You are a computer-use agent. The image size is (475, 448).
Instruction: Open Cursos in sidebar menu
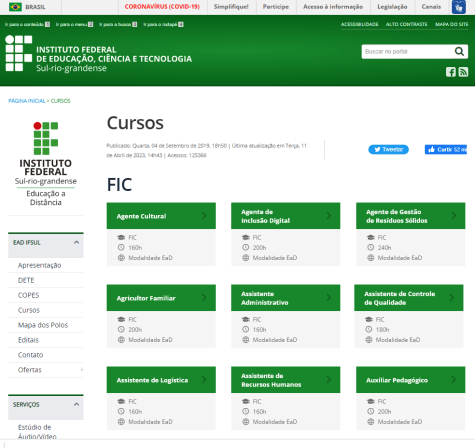(29, 310)
